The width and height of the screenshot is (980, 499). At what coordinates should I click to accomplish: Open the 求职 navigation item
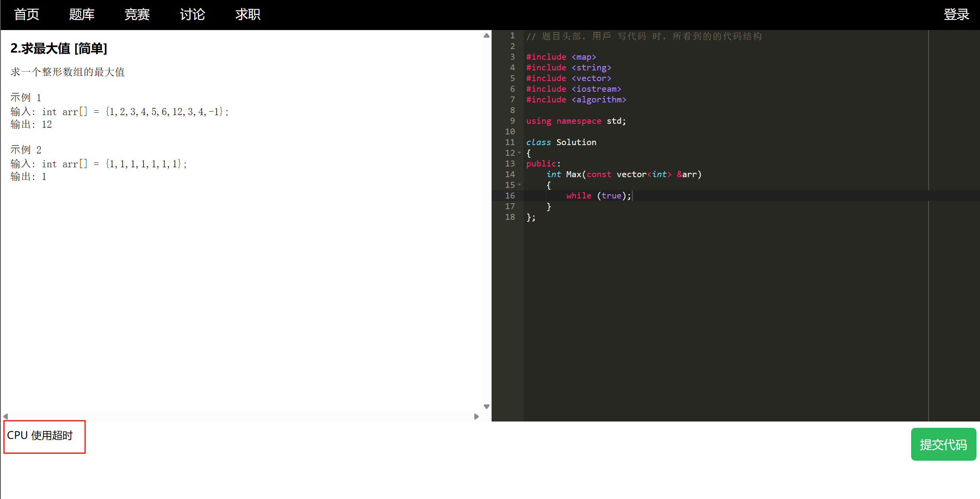pyautogui.click(x=248, y=15)
